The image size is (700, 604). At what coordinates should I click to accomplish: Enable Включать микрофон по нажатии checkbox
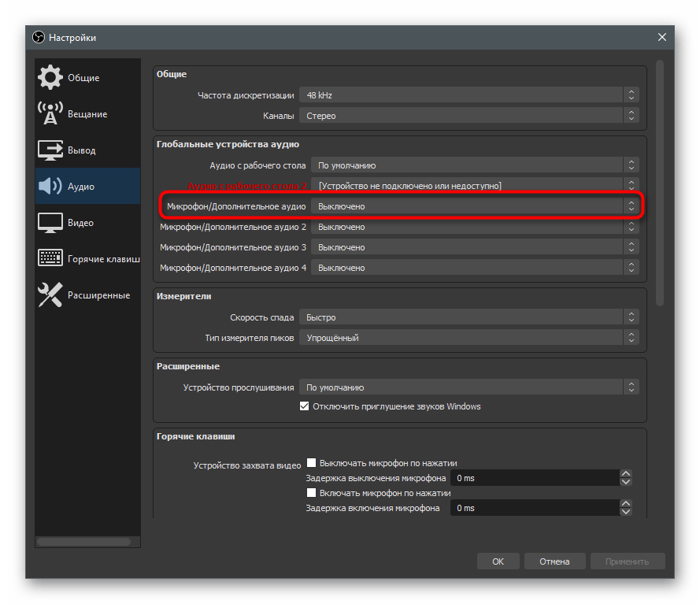coord(312,493)
